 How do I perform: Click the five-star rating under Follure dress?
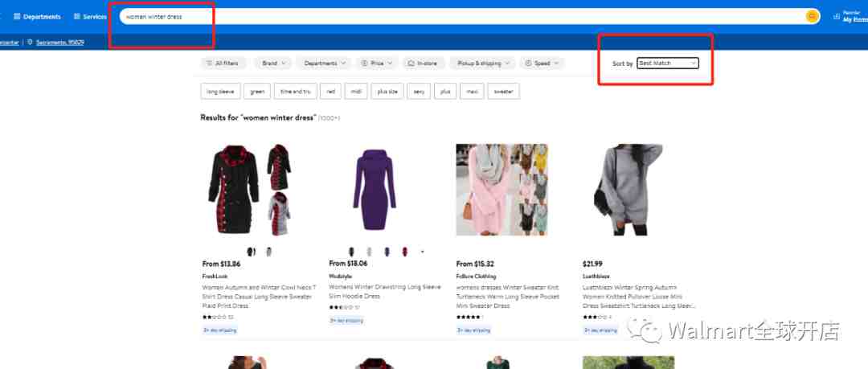470,318
